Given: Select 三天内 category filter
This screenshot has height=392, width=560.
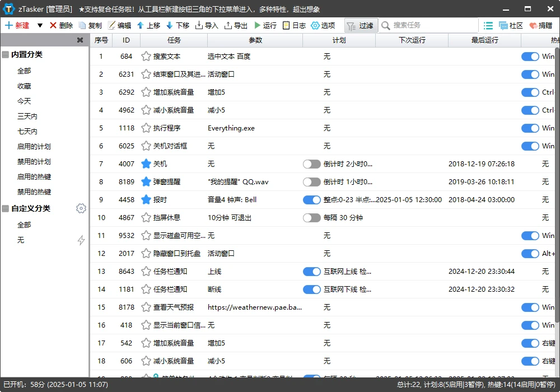Looking at the screenshot, I should (x=27, y=116).
